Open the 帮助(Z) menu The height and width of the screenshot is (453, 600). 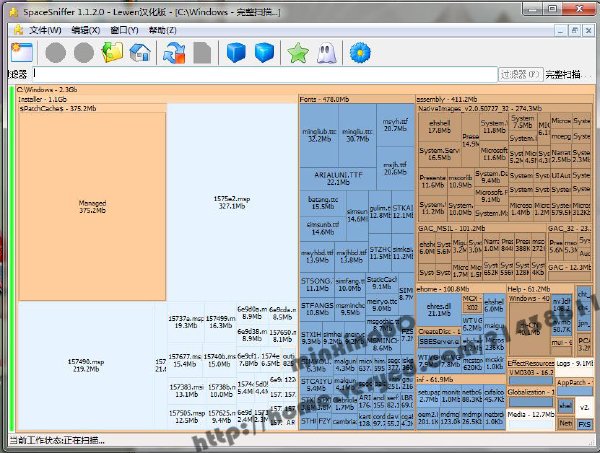[x=163, y=30]
